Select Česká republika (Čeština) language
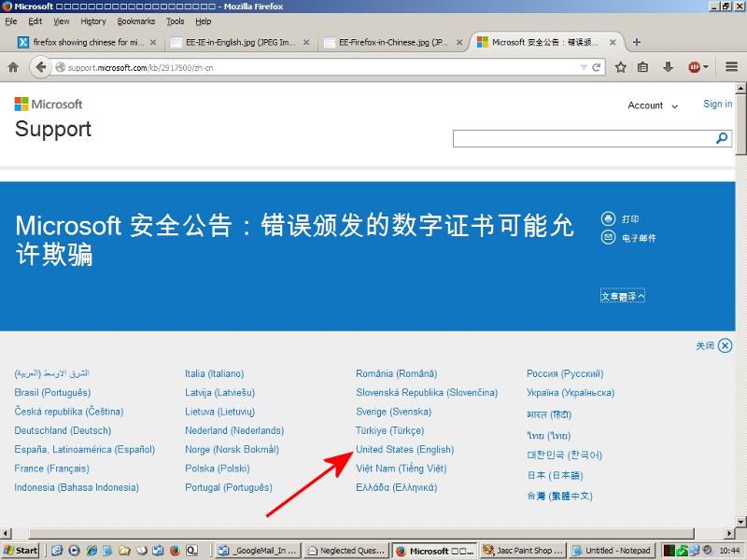 tap(68, 412)
